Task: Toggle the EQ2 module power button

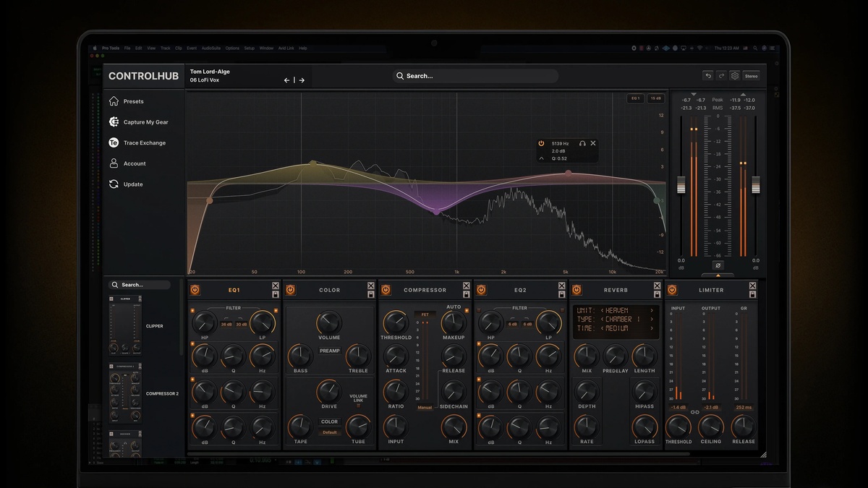Action: (482, 290)
